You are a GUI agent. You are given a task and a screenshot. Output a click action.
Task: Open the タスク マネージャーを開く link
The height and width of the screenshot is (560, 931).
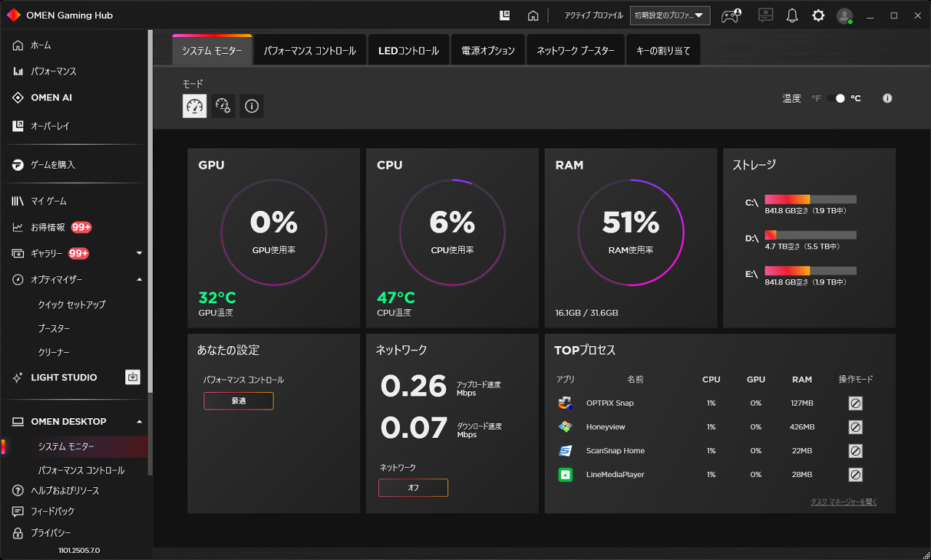(844, 502)
